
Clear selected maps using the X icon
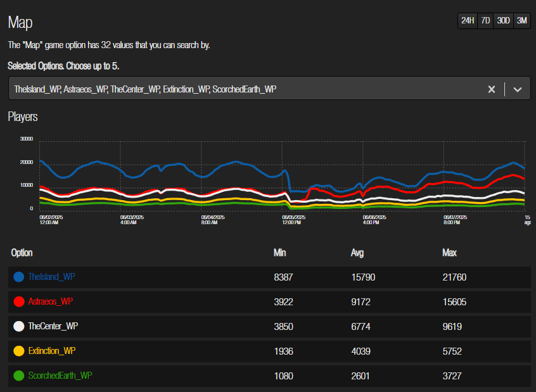[x=492, y=89]
